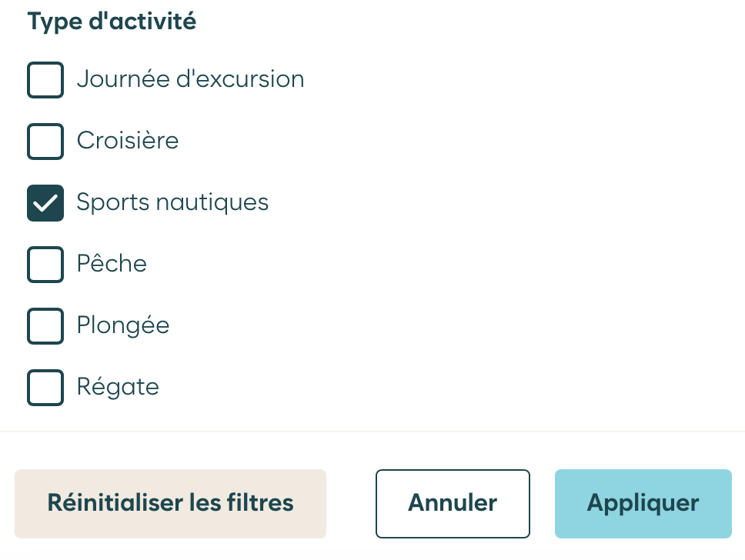745x560 pixels.
Task: Apply filters with the Appliquer button
Action: (643, 503)
